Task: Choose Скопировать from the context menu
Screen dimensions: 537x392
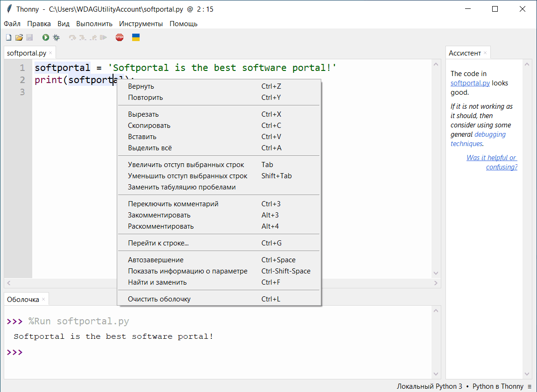Action: coord(149,126)
